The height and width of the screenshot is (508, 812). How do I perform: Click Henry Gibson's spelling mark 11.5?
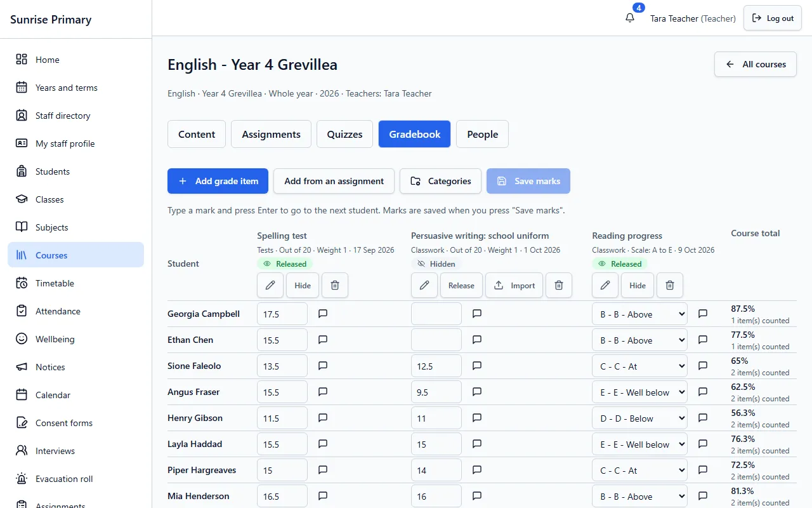[282, 418]
